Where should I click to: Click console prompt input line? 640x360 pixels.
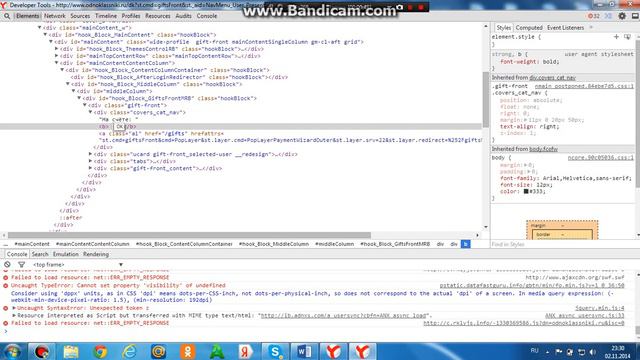pos(318,331)
